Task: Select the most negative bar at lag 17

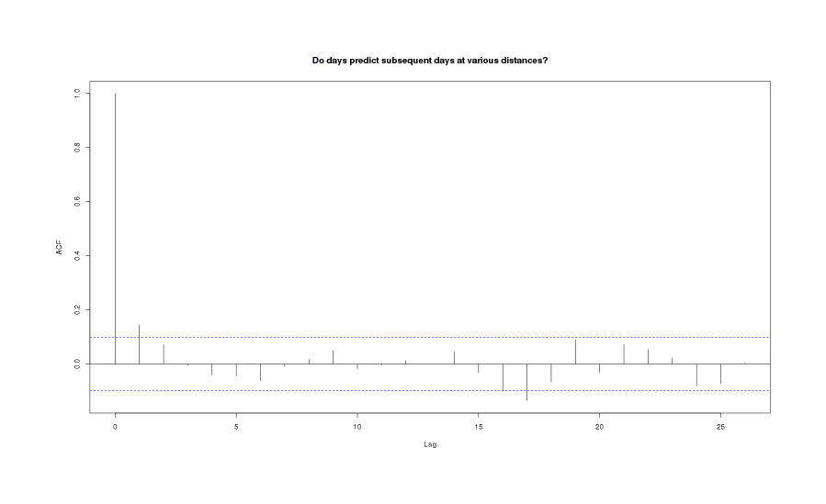Action: (x=526, y=382)
